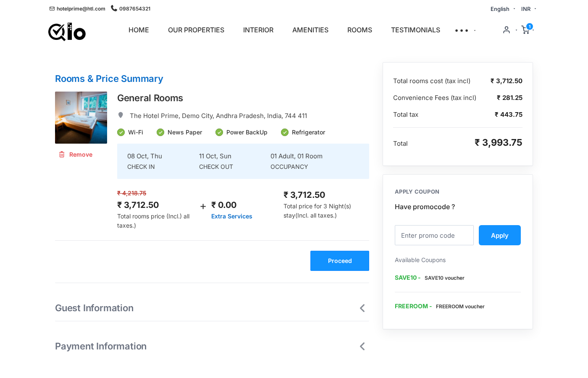This screenshot has width=588, height=378.
Task: Focus the Enter promo code field
Action: pos(434,235)
